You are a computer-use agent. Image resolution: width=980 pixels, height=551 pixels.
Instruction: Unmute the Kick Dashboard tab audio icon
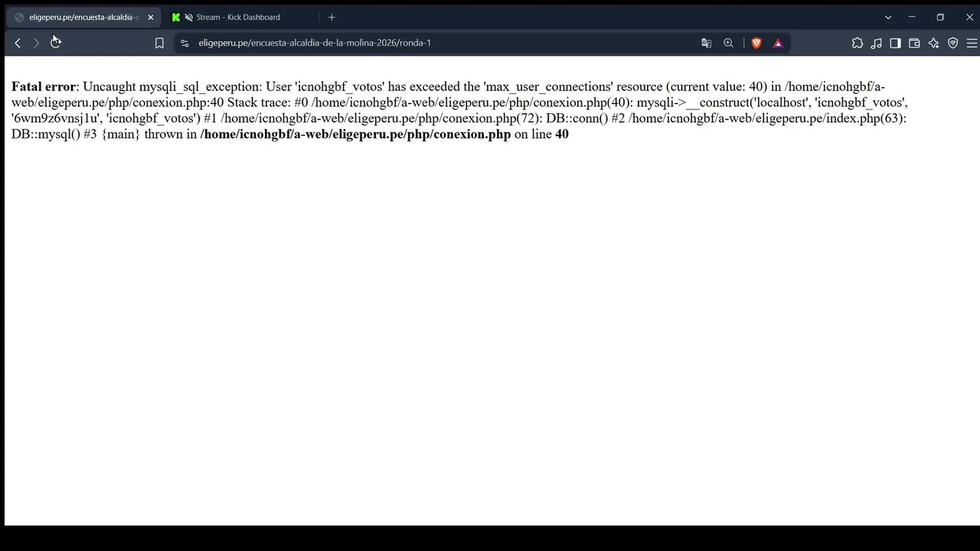pos(188,17)
